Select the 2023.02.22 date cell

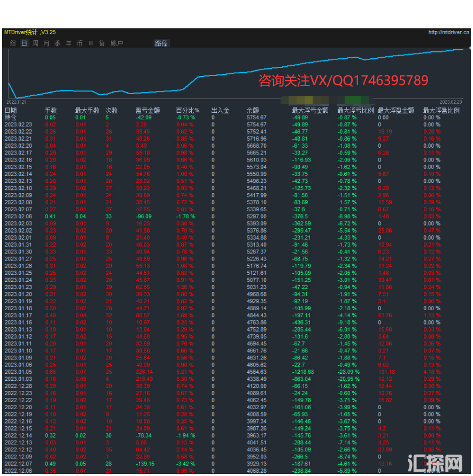click(18, 132)
